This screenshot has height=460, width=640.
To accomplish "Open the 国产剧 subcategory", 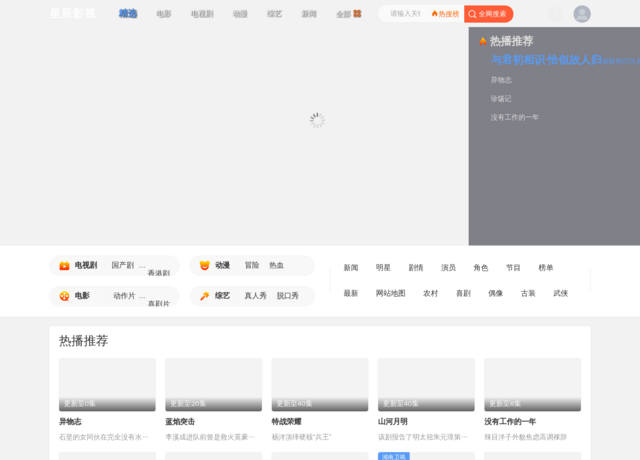I will (122, 265).
